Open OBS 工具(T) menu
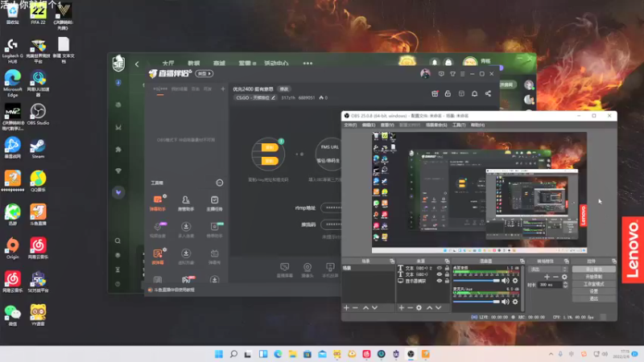Viewport: 644px width, 362px height. [x=459, y=125]
